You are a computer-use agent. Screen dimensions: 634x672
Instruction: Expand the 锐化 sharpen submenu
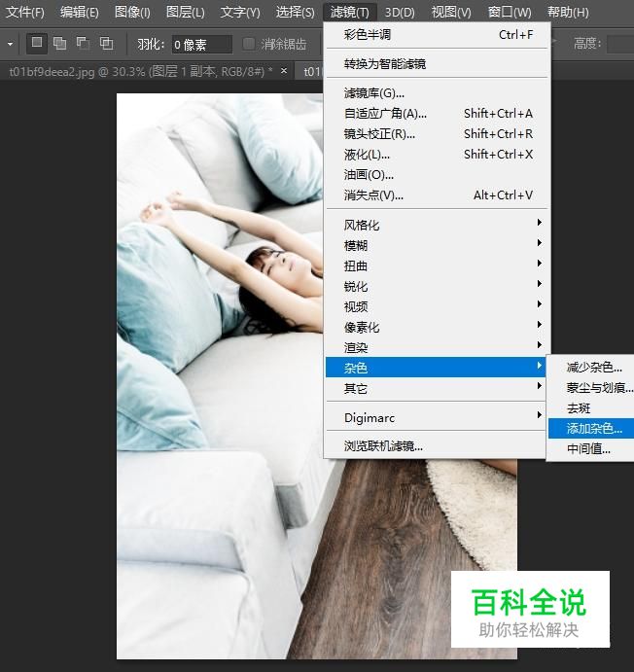(438, 286)
